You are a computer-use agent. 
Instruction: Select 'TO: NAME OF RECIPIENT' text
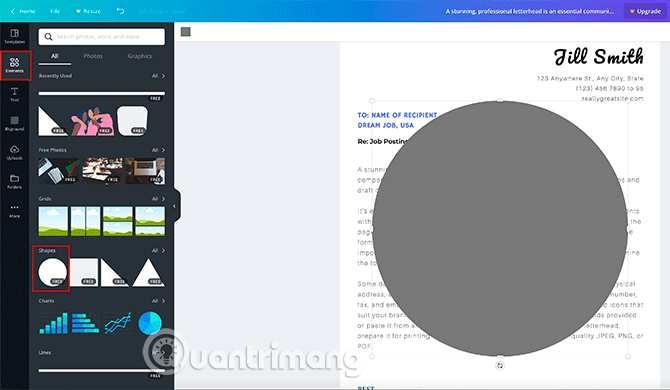397,115
